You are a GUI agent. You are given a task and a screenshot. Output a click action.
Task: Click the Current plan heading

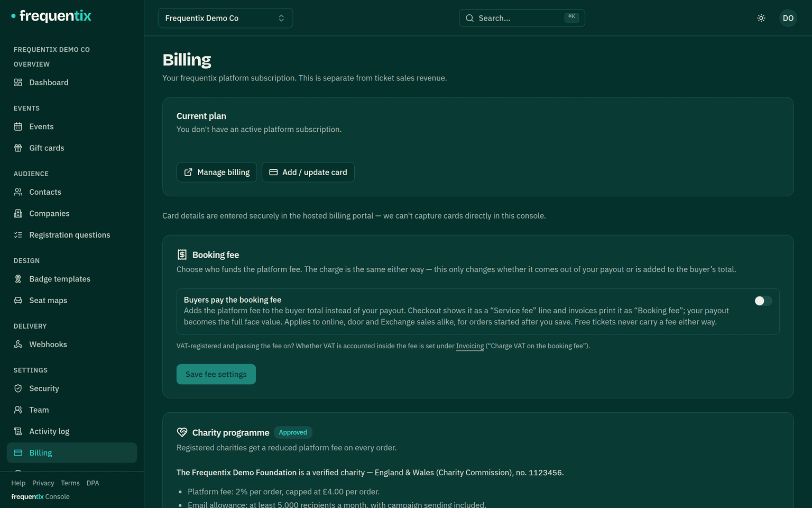201,116
